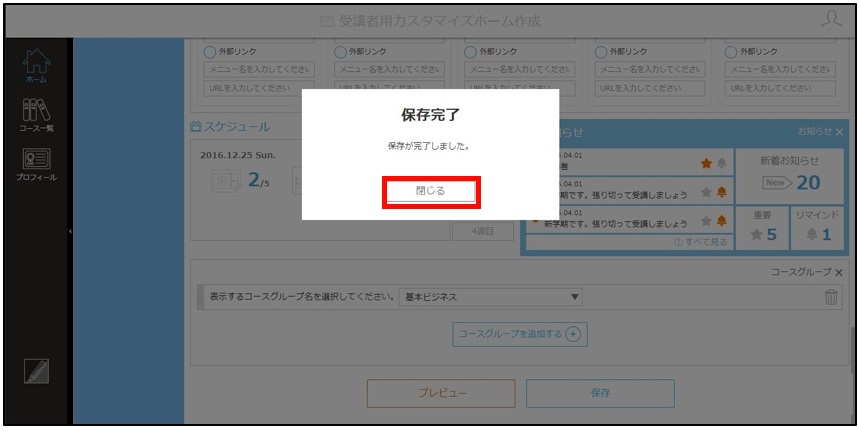Click the スケジュール calendar icon heading
Viewport: 859px width, 431px height.
(x=230, y=127)
